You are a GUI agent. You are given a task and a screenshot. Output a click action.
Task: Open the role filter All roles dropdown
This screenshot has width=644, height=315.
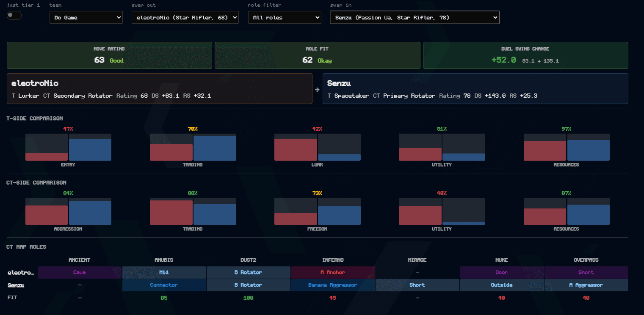coord(285,17)
